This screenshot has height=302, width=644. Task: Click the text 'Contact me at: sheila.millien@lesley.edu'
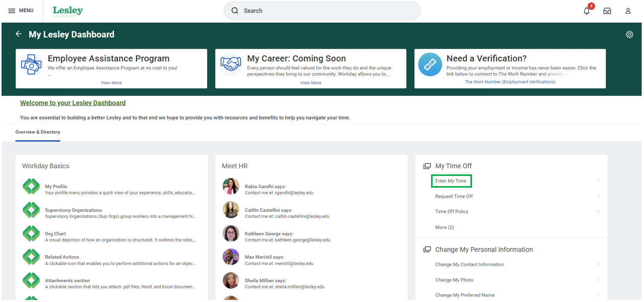pyautogui.click(x=285, y=287)
